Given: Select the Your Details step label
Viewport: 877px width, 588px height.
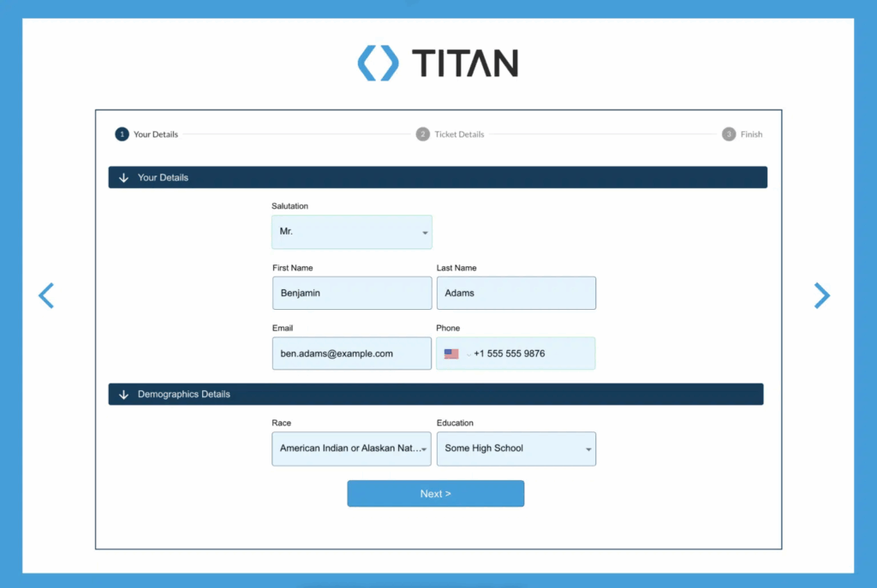Looking at the screenshot, I should click(156, 134).
